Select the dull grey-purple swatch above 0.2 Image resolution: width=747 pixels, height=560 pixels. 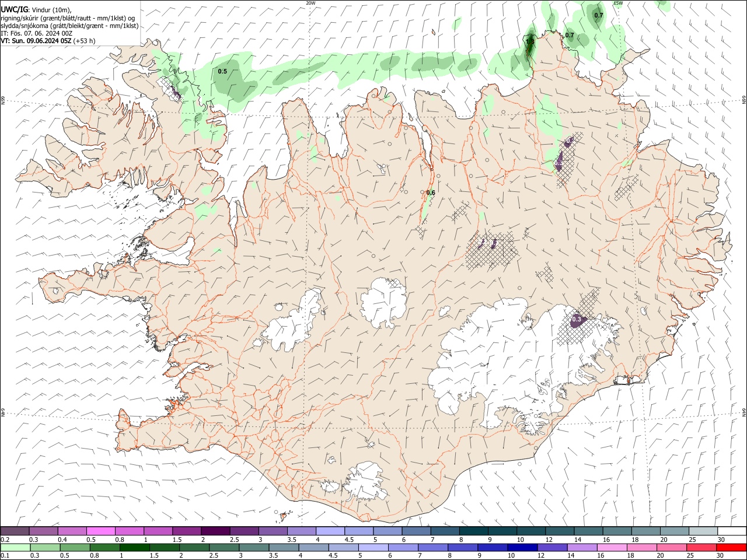point(15,531)
